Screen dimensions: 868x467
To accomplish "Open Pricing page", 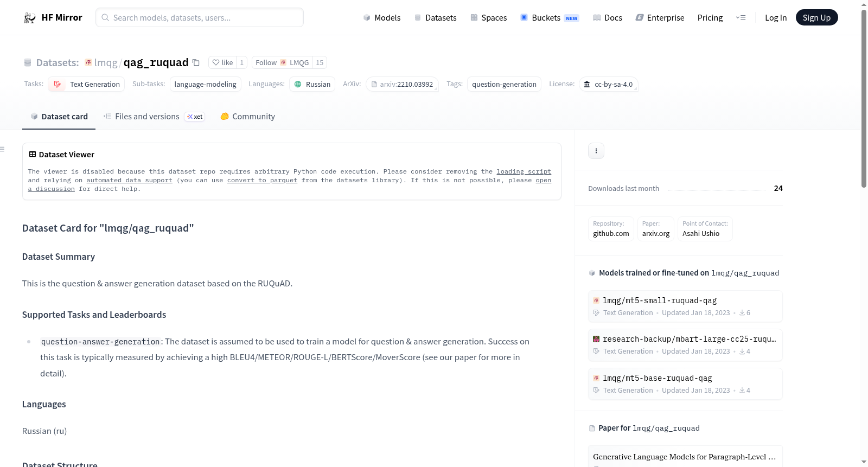I will (710, 18).
